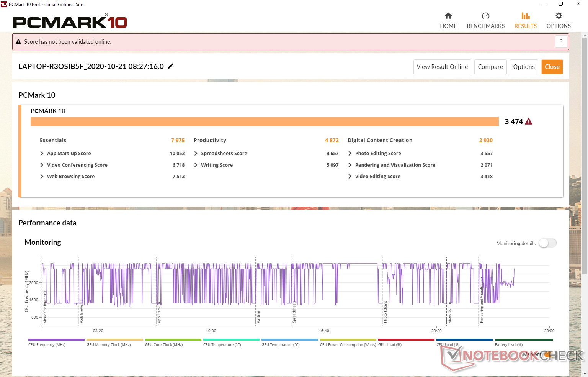Expand Photo Editing Score row

click(x=350, y=154)
